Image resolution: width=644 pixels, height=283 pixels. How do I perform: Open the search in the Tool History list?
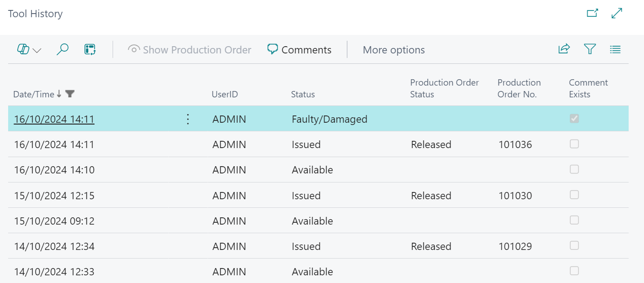(x=63, y=49)
